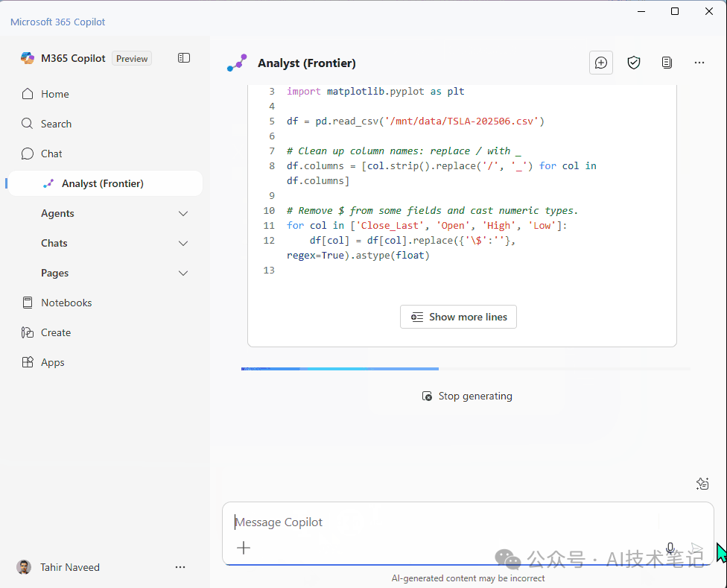Screen dimensions: 727x588
Task: Click the Chats section label
Action: pos(54,243)
